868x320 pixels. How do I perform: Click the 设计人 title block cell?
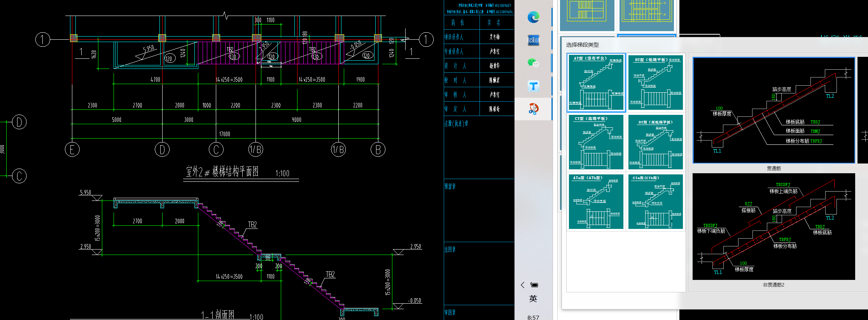pos(462,66)
